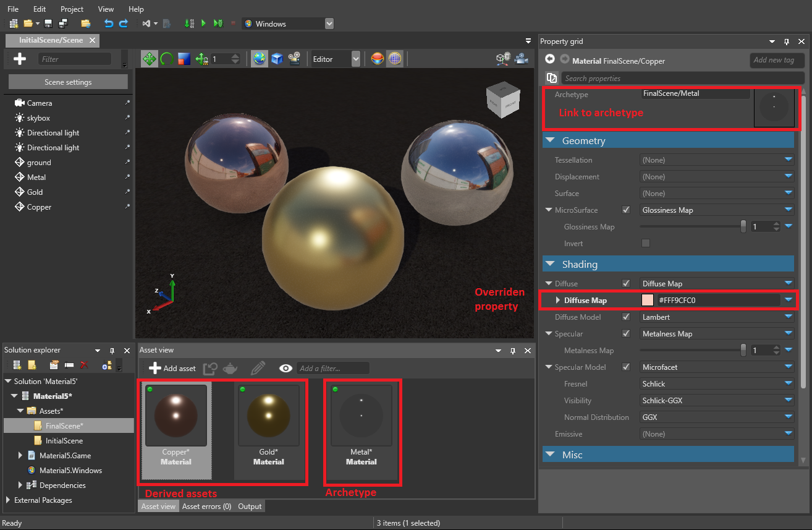This screenshot has height=530, width=812.
Task: Open the View menu
Action: [106, 9]
